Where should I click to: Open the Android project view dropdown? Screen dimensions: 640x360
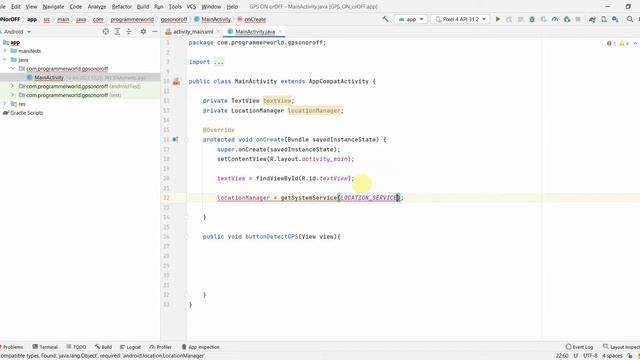click(x=16, y=31)
